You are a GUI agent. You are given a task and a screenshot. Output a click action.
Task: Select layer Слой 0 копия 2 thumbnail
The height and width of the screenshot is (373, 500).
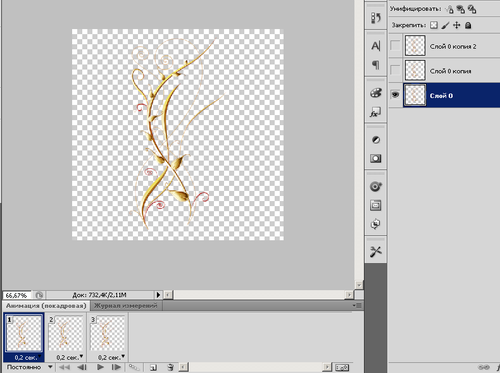coord(415,46)
